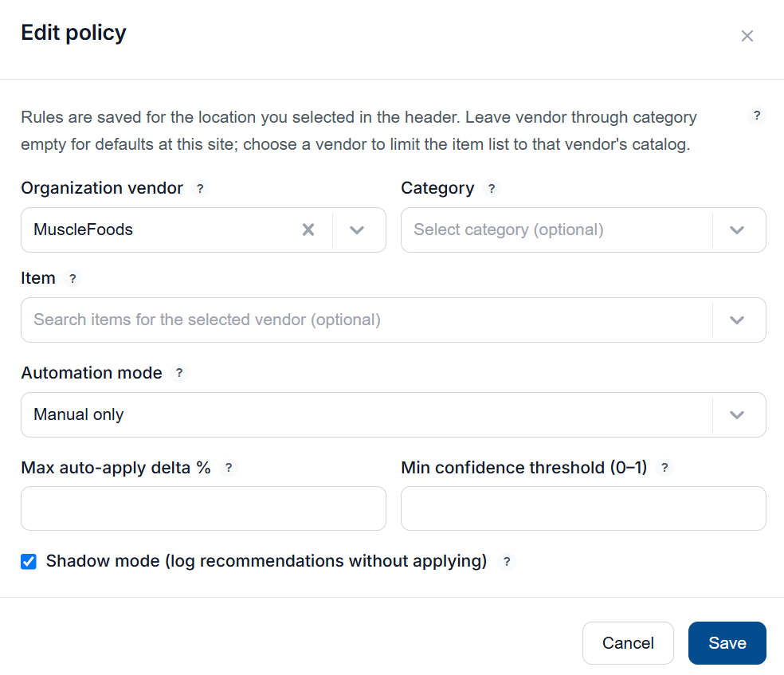
Task: Expand the Organization vendor dropdown arrow
Action: click(x=357, y=230)
